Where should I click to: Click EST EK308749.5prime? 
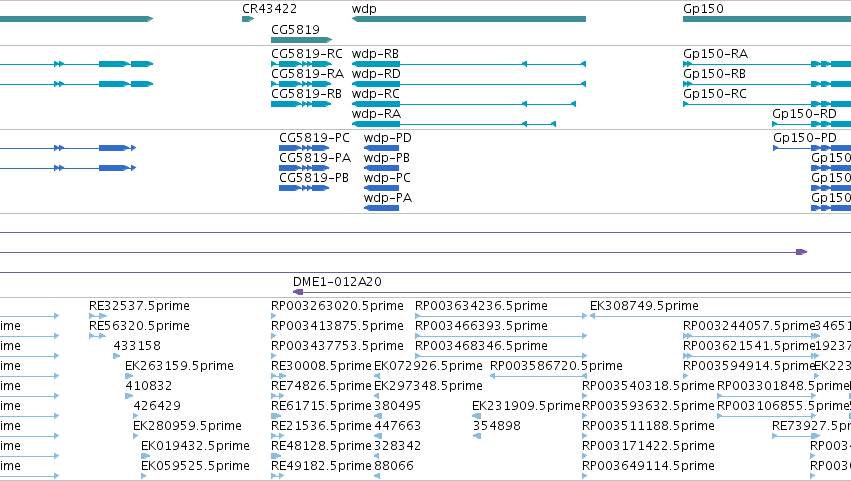pyautogui.click(x=720, y=316)
